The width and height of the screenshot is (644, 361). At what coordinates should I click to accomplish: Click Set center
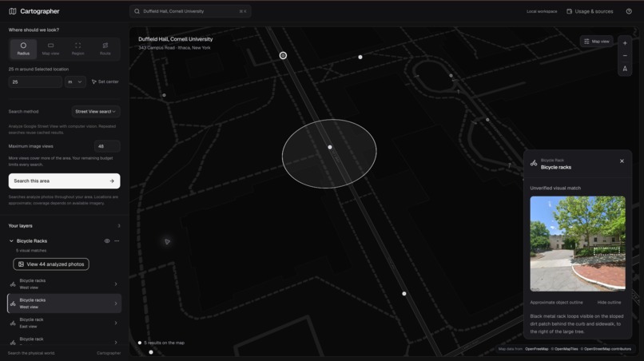click(x=105, y=81)
